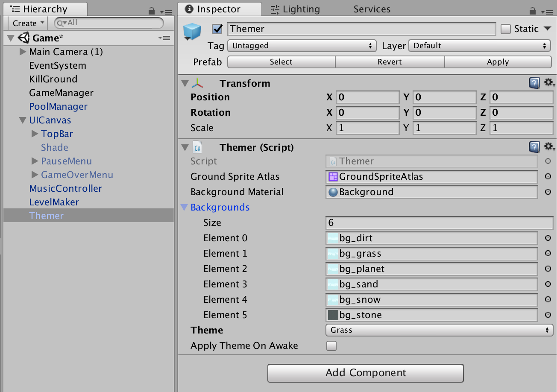Collapse the UICanvas tree node
This screenshot has width=557, height=392.
tap(23, 120)
